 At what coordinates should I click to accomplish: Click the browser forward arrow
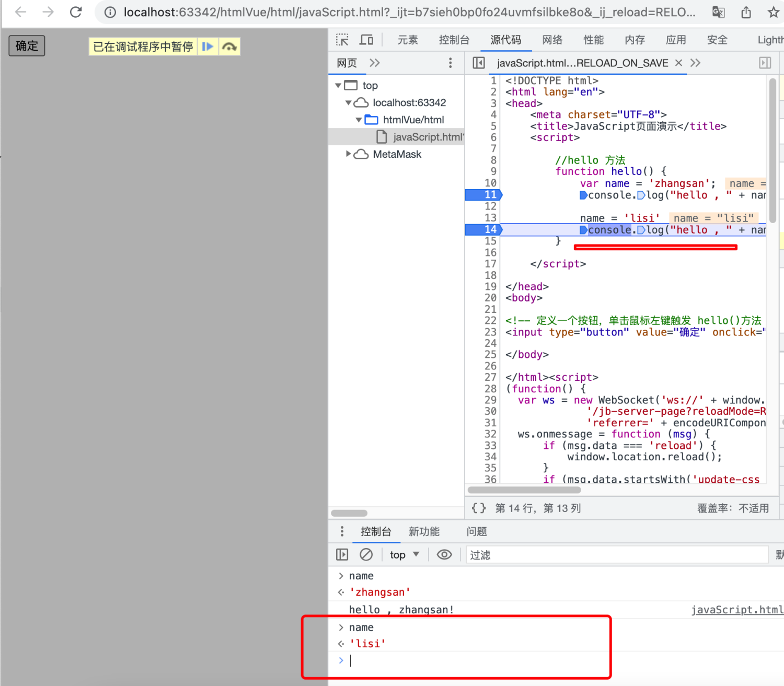pos(48,12)
